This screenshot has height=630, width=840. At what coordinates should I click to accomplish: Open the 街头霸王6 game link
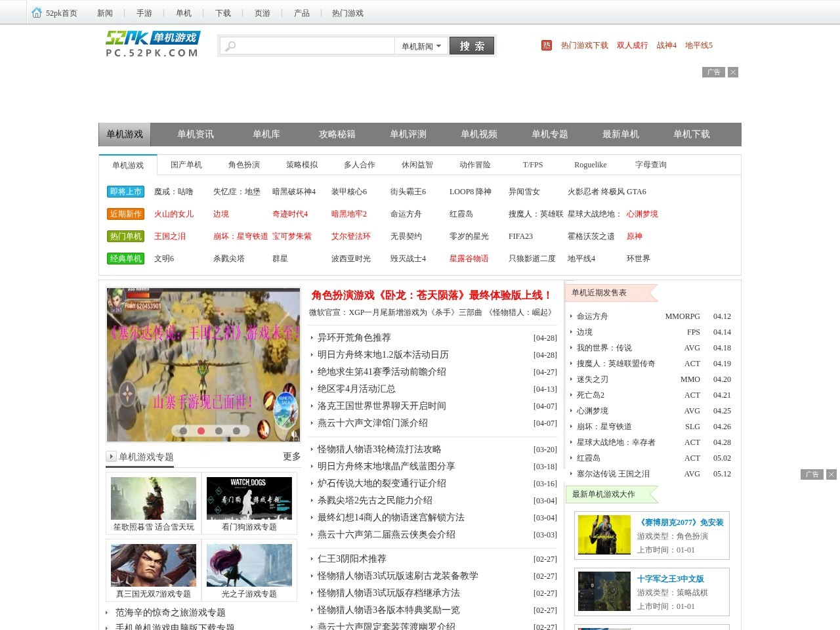click(x=408, y=192)
